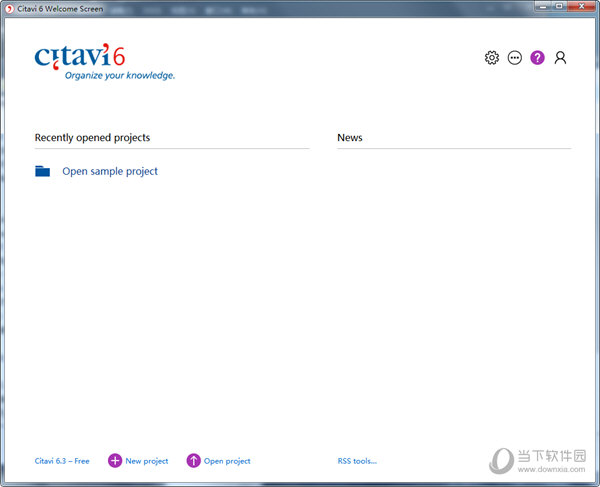Viewport: 600px width, 487px height.
Task: Click the purple plus icon for New project
Action: point(115,461)
